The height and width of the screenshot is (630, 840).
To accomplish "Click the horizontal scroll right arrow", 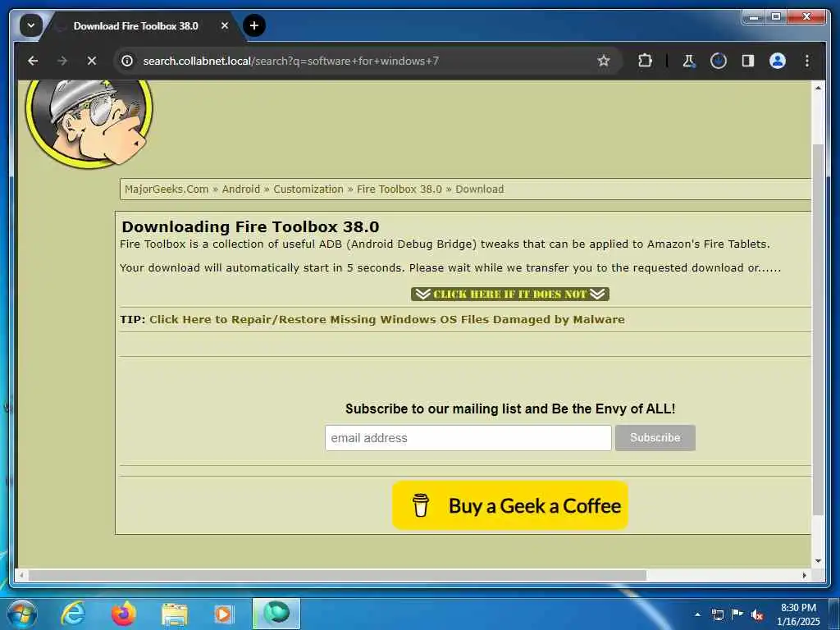I will pos(804,575).
